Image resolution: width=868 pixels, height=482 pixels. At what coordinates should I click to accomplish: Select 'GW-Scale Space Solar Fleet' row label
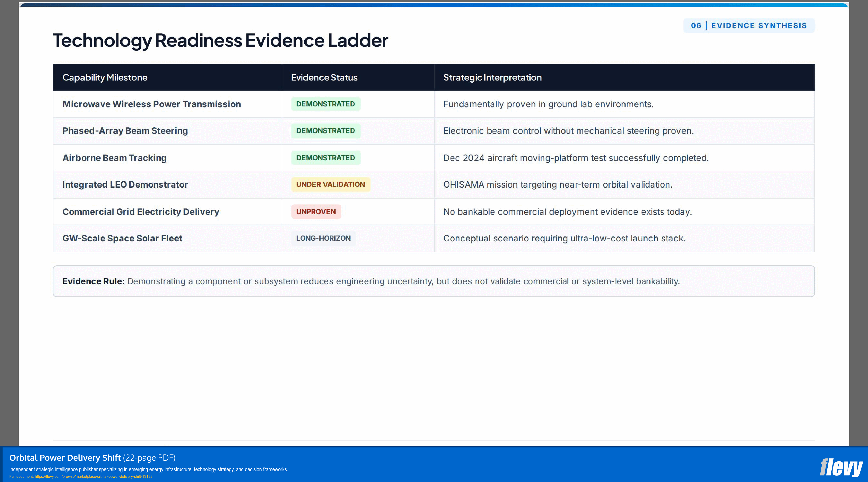coord(122,238)
